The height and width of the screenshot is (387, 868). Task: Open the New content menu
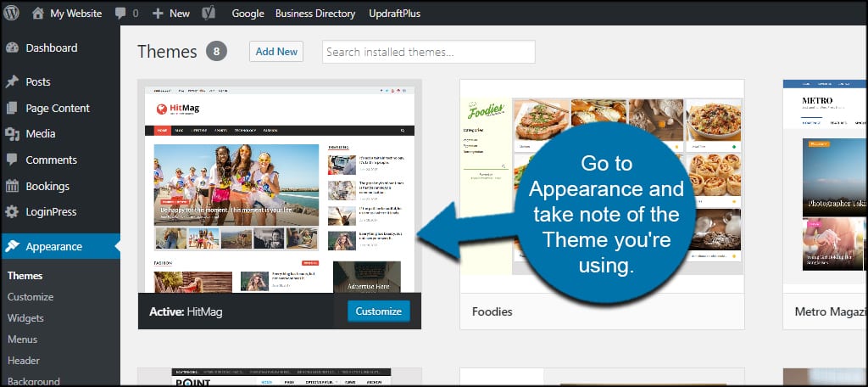pos(180,14)
